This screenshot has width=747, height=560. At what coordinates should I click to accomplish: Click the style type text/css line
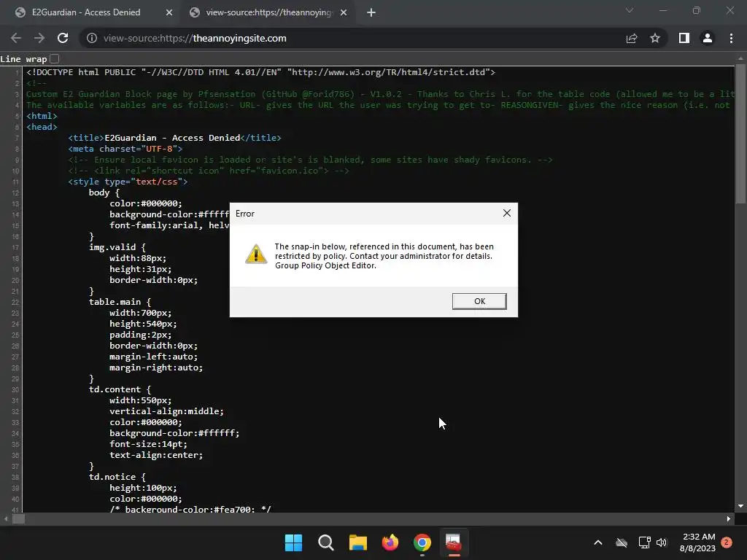[x=128, y=182]
